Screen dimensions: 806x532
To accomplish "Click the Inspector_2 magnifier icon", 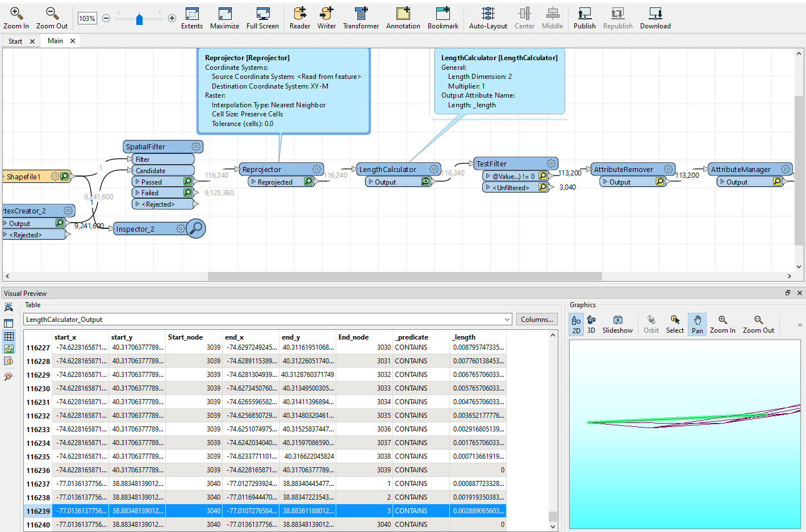I will point(196,228).
